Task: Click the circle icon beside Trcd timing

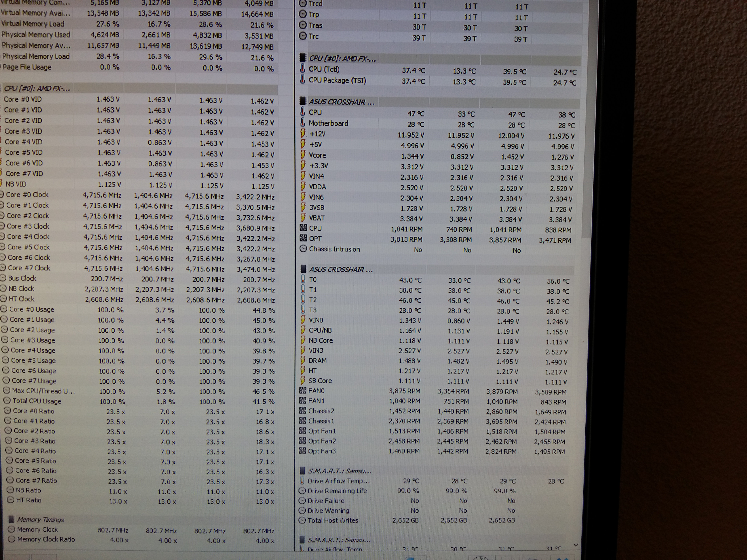Action: 303,4
